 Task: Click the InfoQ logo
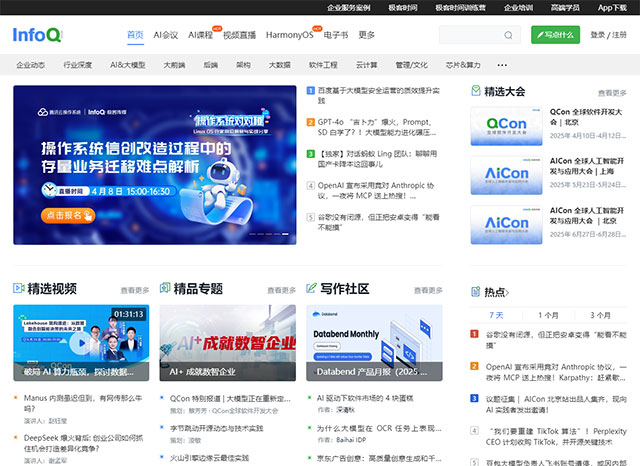[x=37, y=35]
